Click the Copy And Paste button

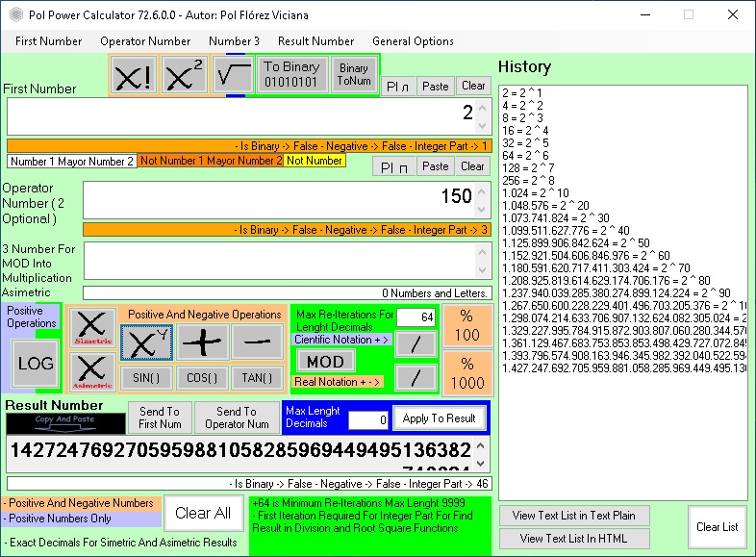coord(65,423)
